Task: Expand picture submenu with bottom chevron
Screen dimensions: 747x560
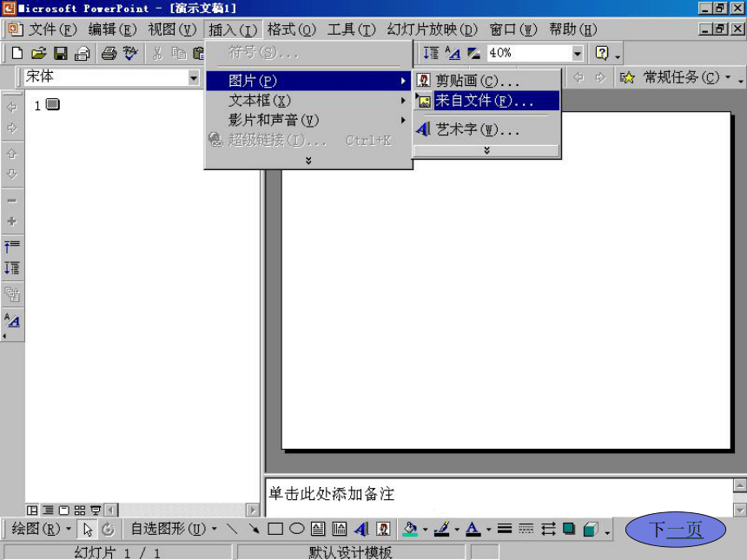Action: coord(486,150)
